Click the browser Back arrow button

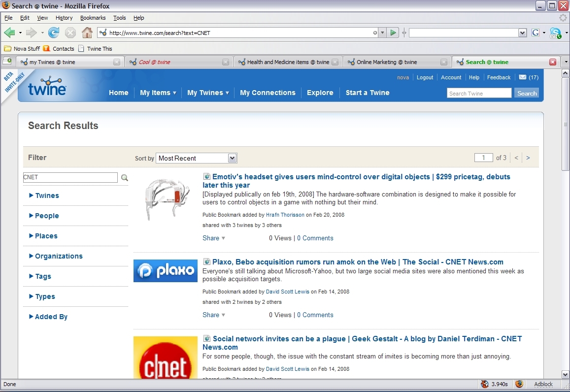click(9, 33)
